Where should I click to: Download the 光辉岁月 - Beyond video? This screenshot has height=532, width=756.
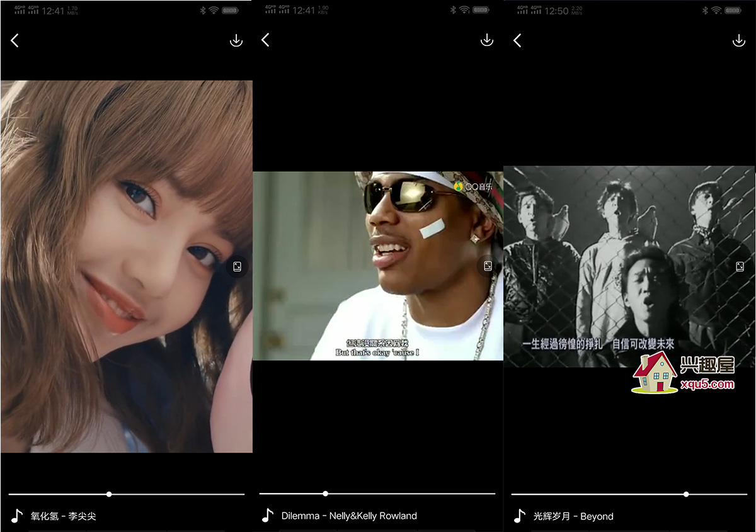coord(739,40)
